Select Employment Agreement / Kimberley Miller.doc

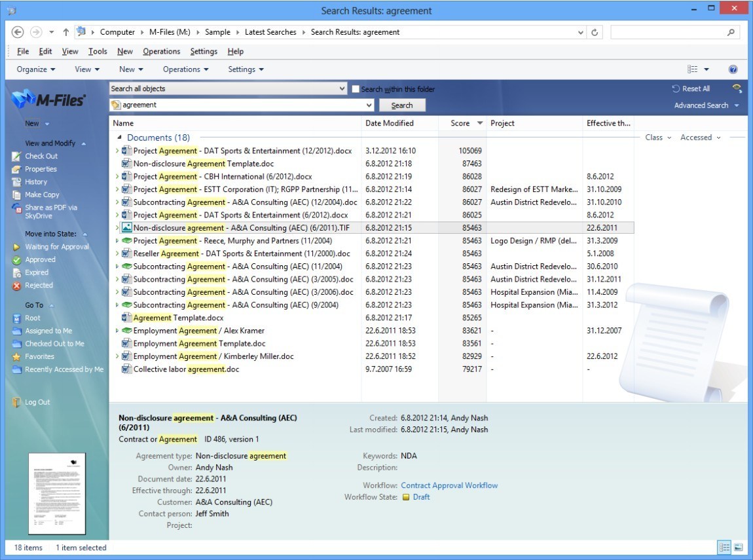213,356
